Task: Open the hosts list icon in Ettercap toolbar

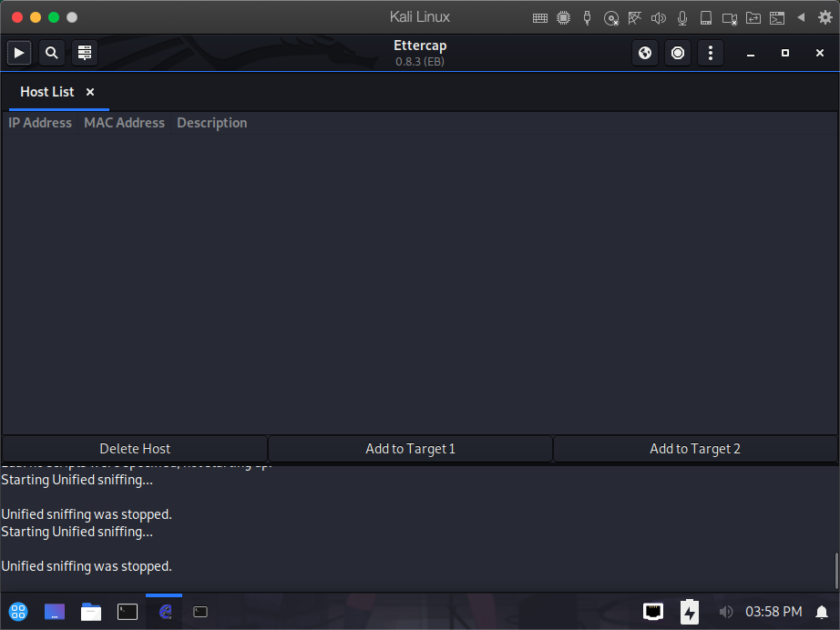Action: (x=85, y=53)
